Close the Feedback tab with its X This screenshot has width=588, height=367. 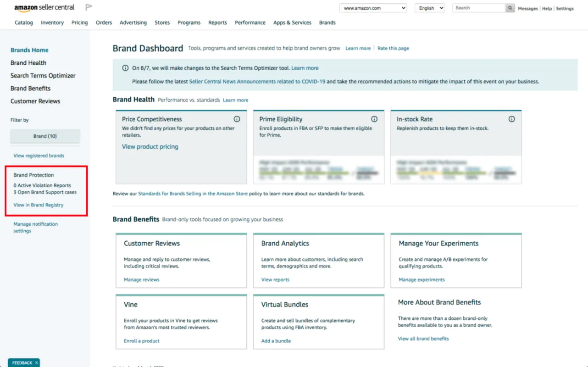(37, 363)
